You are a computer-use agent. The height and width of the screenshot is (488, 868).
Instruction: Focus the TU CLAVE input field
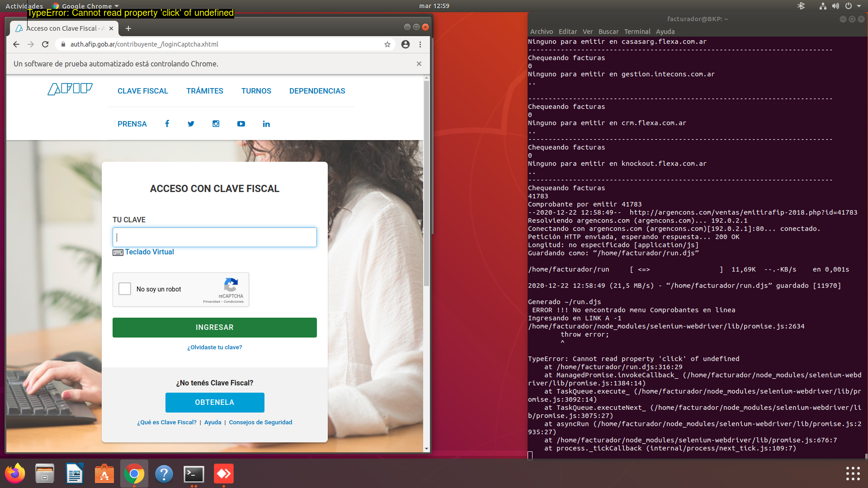pos(215,237)
